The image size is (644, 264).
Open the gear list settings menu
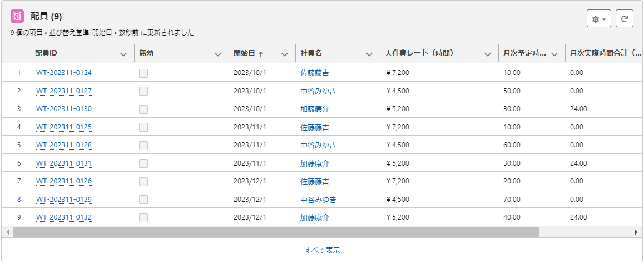(599, 19)
